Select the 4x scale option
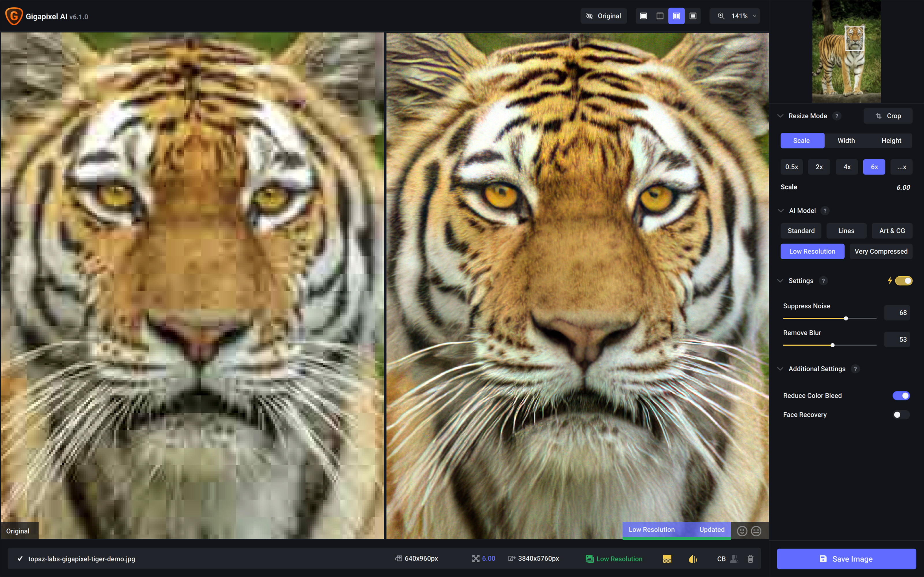924x577 pixels. [846, 166]
